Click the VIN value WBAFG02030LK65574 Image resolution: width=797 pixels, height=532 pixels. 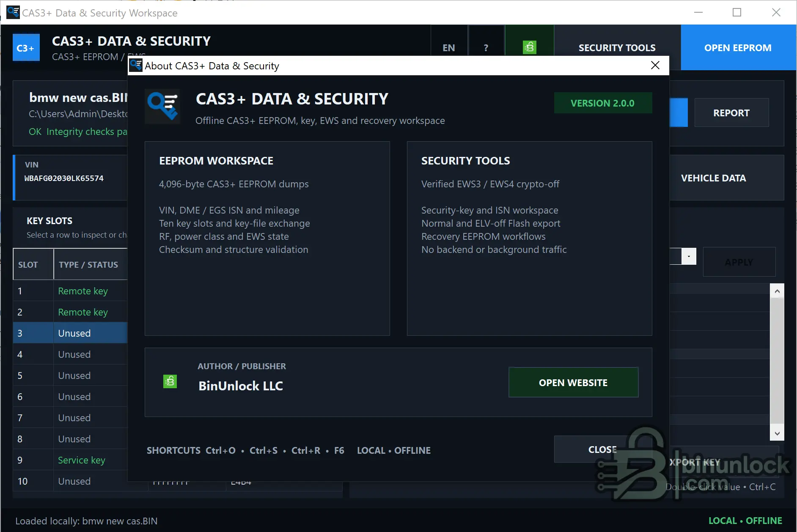click(64, 178)
